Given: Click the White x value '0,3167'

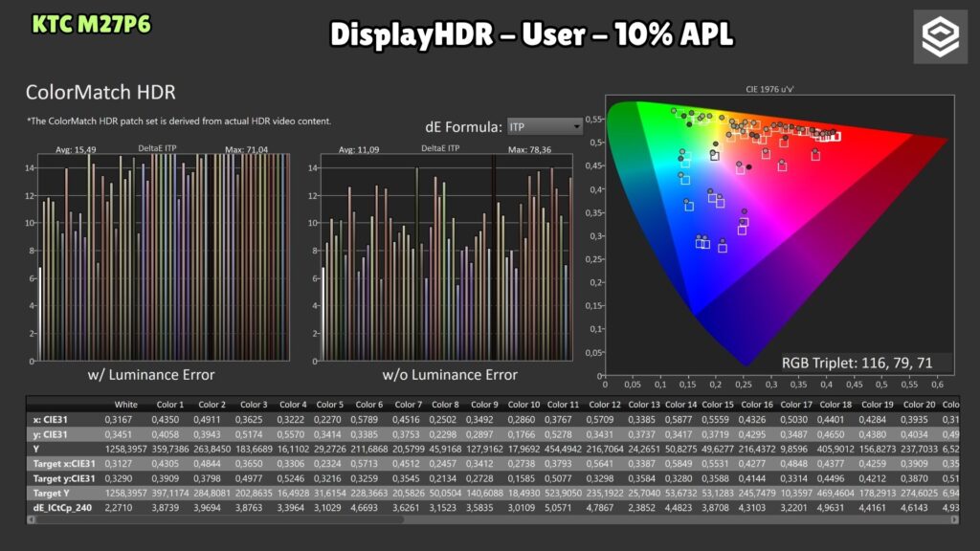Looking at the screenshot, I should click(x=118, y=420).
